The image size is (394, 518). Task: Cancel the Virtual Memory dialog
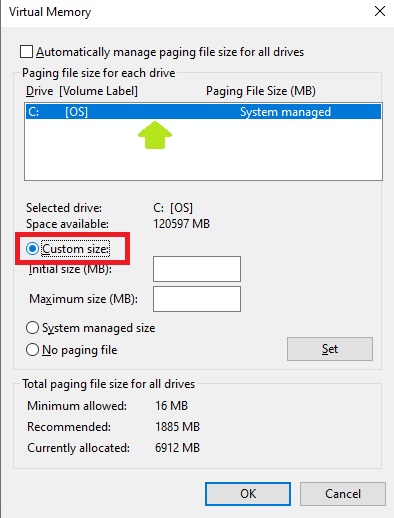coord(343,494)
